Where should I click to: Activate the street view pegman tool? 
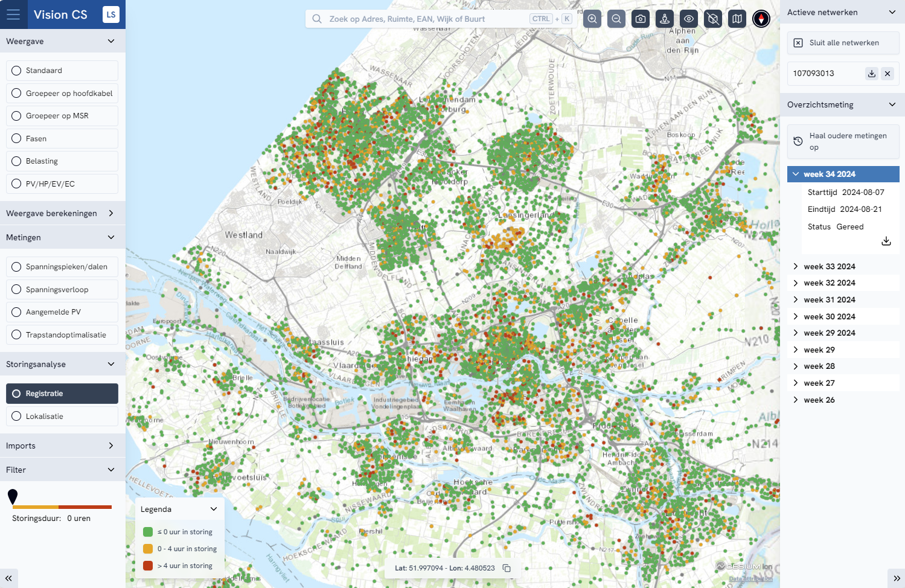[665, 19]
